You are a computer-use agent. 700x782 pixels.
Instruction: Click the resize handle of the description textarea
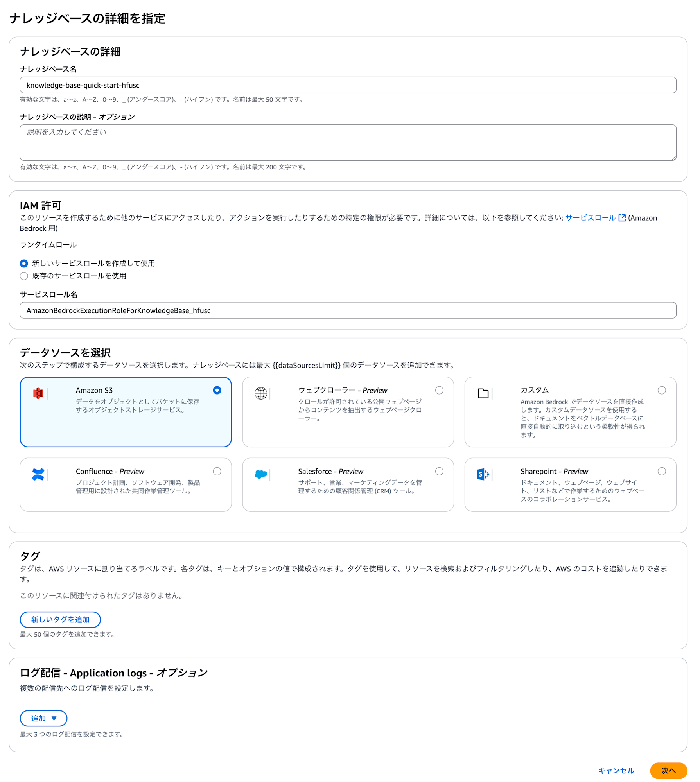coord(673,158)
